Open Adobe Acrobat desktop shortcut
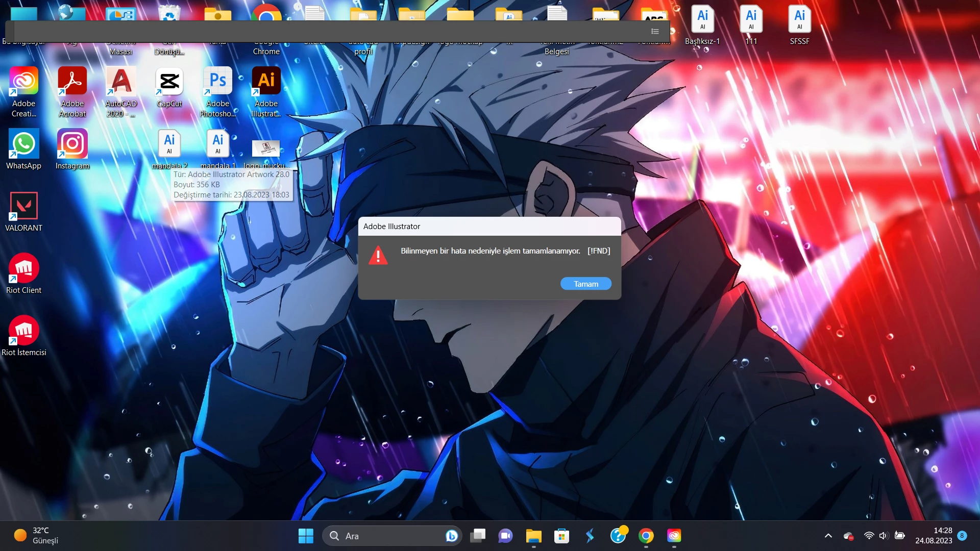The width and height of the screenshot is (980, 551). [72, 82]
